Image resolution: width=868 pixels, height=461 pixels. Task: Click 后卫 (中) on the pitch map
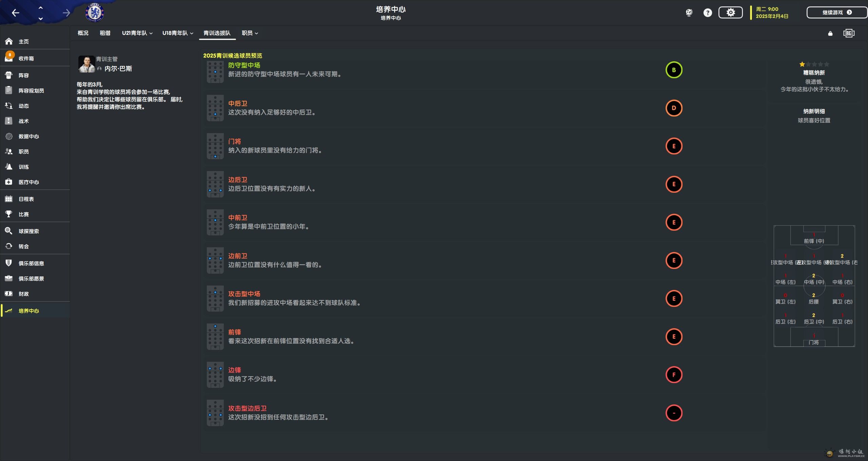coord(814,322)
